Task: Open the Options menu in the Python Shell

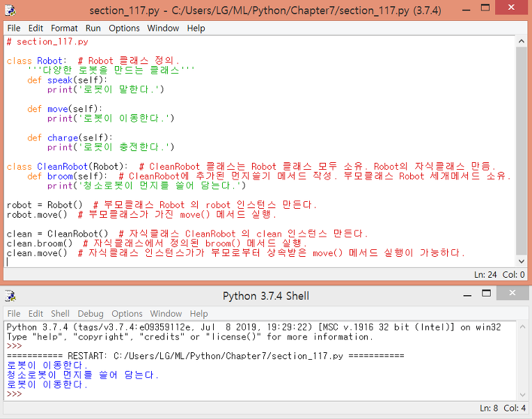Action: coord(127,314)
